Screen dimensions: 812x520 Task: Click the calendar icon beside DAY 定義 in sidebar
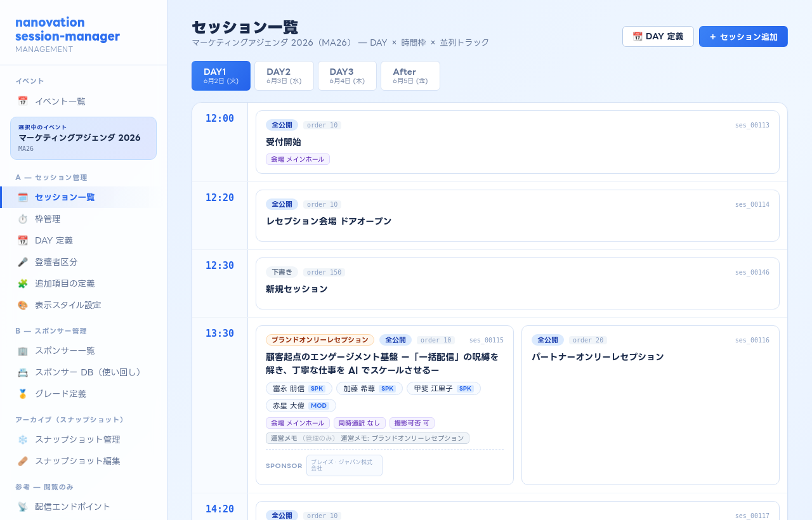coord(23,240)
